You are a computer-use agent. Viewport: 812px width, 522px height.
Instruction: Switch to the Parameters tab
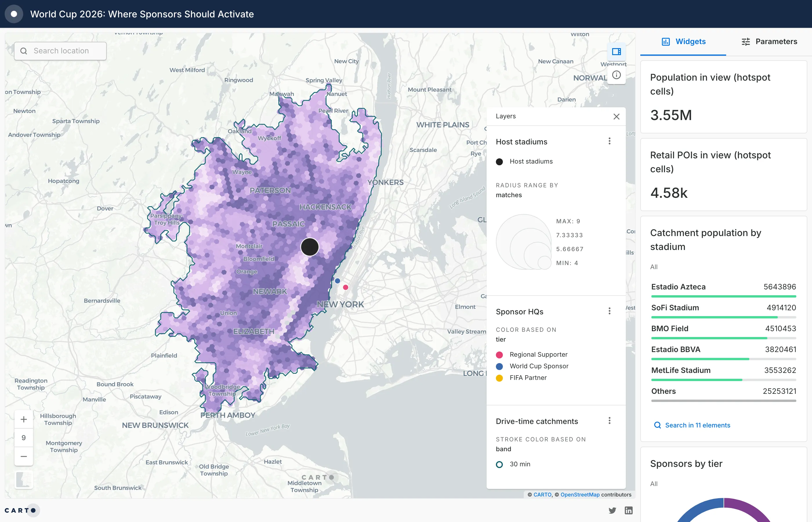[x=769, y=42]
